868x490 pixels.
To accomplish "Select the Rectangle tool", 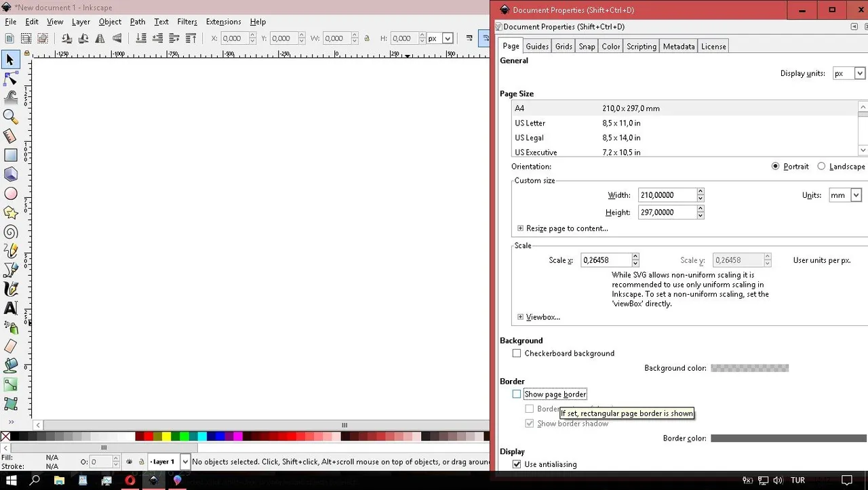I will [10, 155].
